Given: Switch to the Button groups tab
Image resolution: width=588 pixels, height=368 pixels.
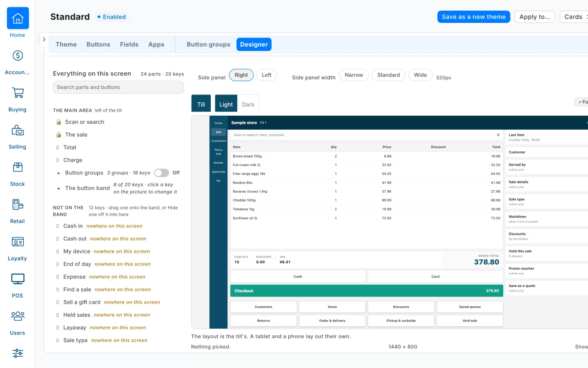Looking at the screenshot, I should point(209,45).
